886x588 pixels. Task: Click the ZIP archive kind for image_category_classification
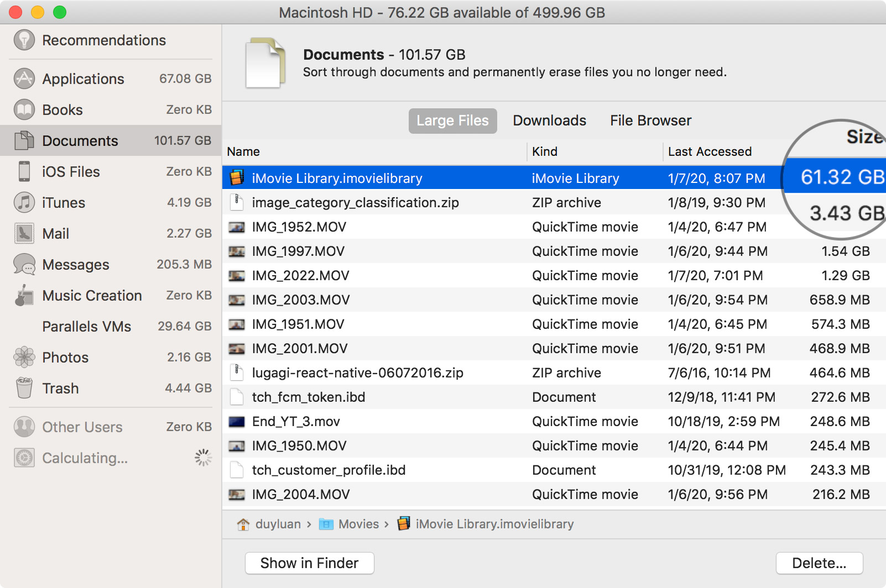566,203
